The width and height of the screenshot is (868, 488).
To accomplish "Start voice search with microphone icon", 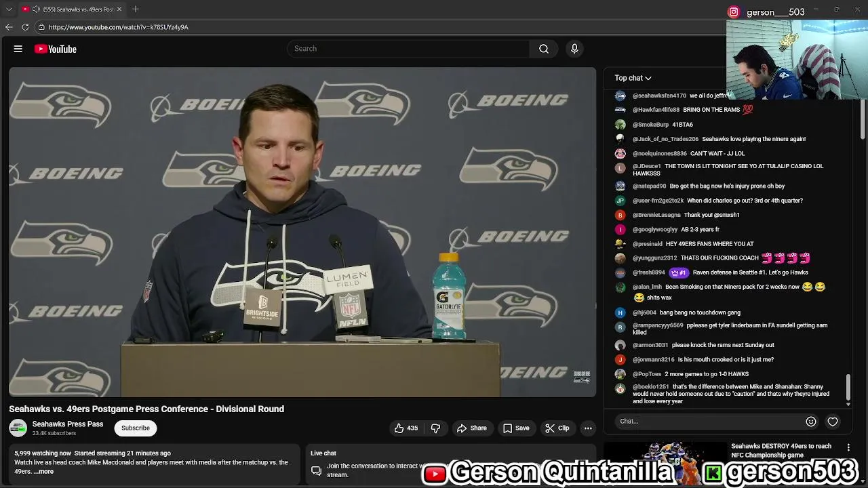I will 574,49.
